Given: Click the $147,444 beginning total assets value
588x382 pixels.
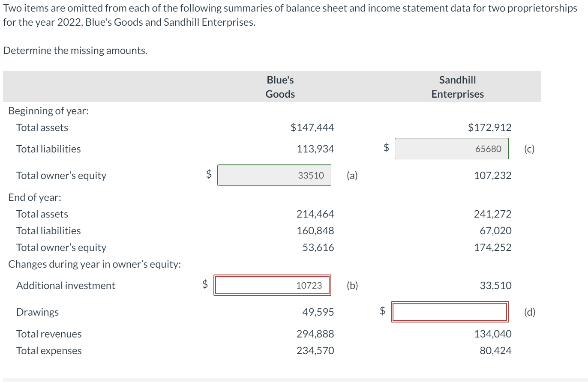Looking at the screenshot, I should tap(312, 127).
